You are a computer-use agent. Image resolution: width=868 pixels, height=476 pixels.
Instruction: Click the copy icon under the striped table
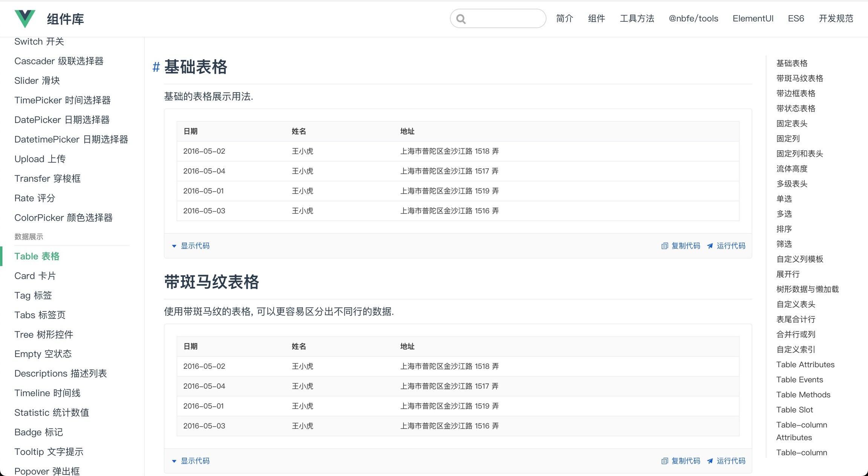tap(665, 461)
